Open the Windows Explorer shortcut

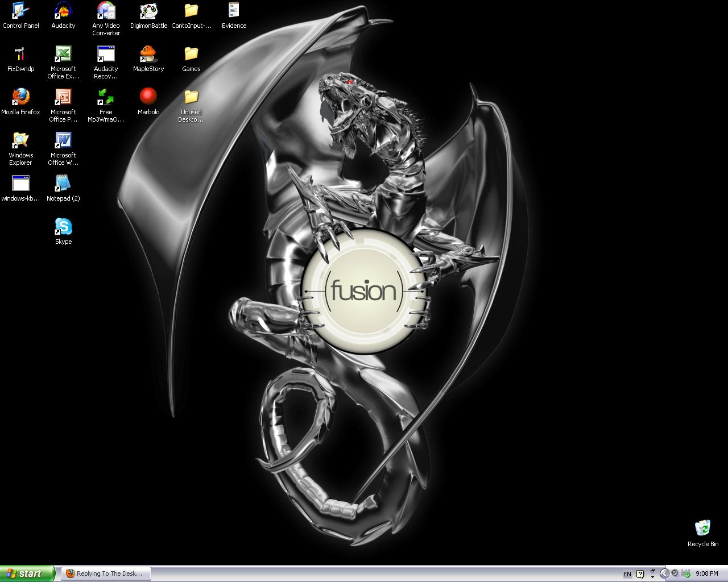click(20, 149)
